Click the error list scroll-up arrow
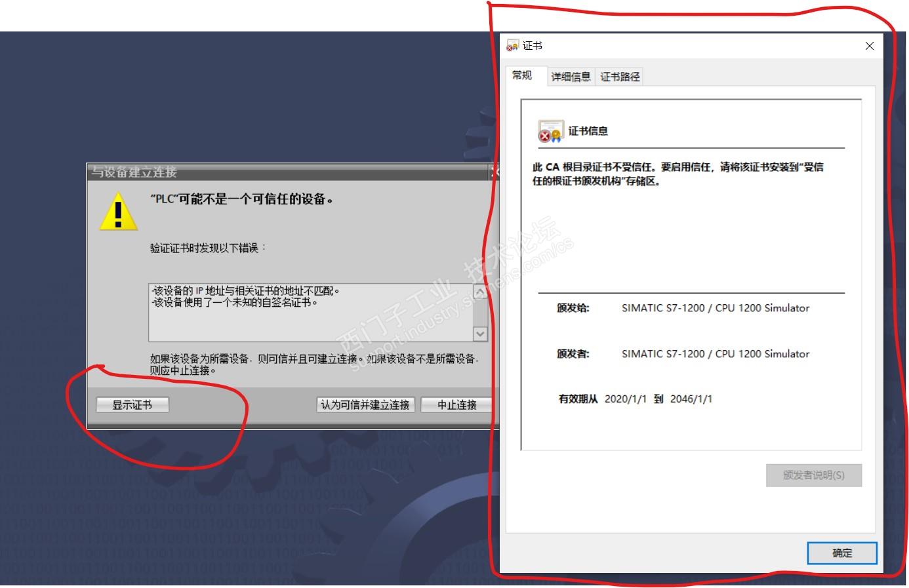Viewport: 909px width, 588px height. [x=480, y=292]
